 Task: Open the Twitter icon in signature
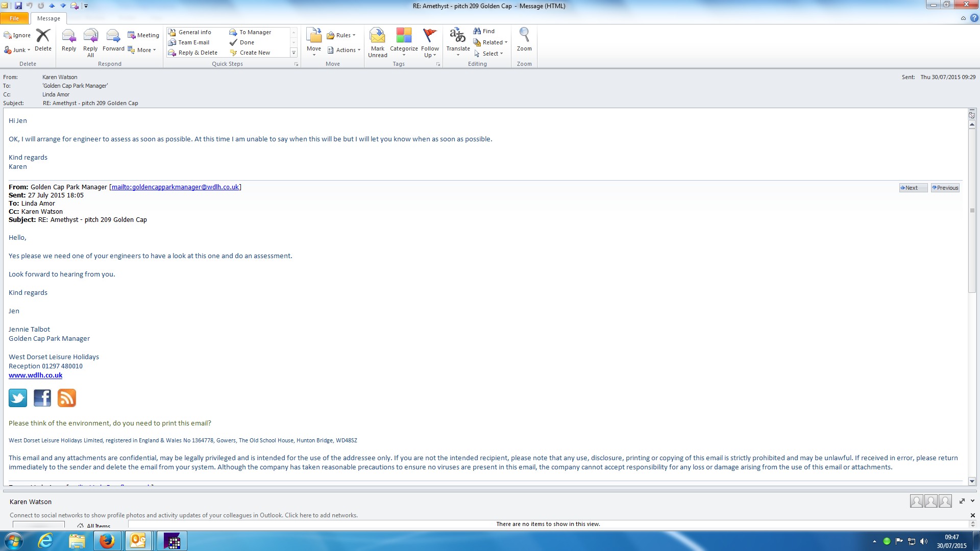tap(18, 398)
